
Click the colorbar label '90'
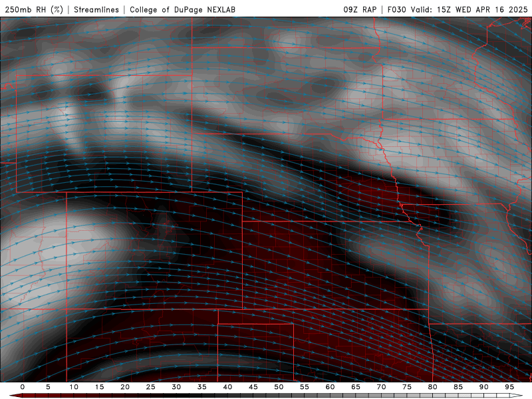click(484, 387)
